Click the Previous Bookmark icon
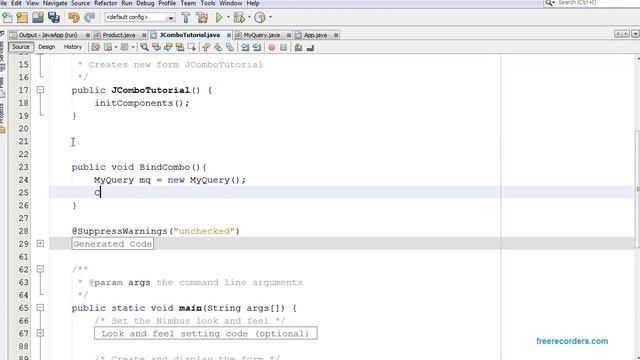 click(206, 47)
